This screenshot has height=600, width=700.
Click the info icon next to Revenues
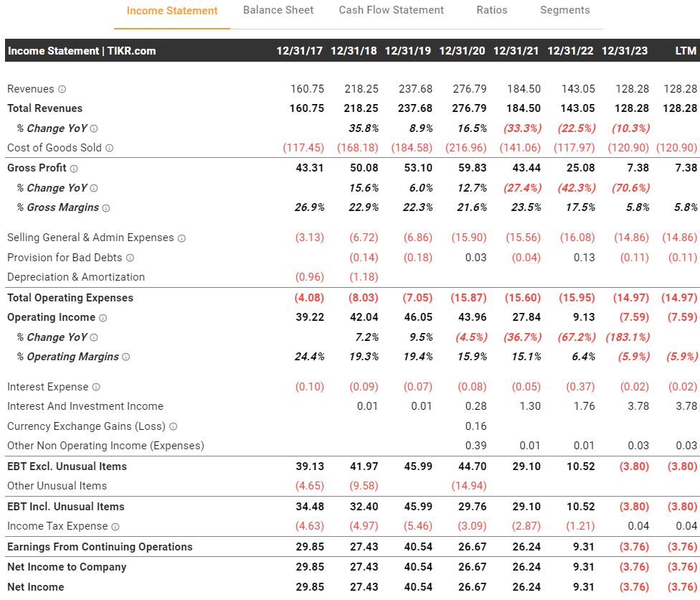tap(62, 89)
